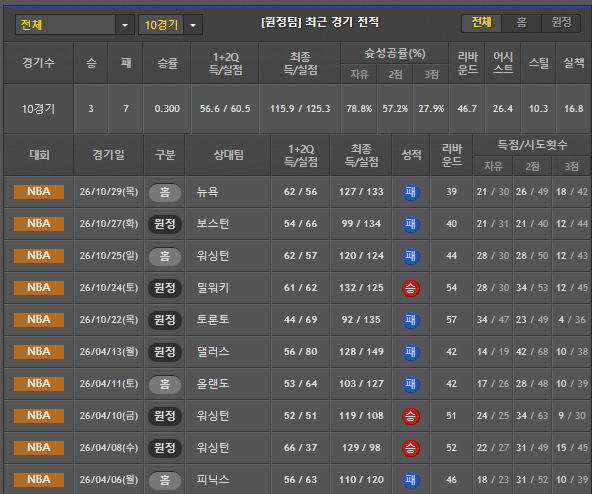The width and height of the screenshot is (592, 494).
Task: Click the 성적 column header
Action: 411,155
